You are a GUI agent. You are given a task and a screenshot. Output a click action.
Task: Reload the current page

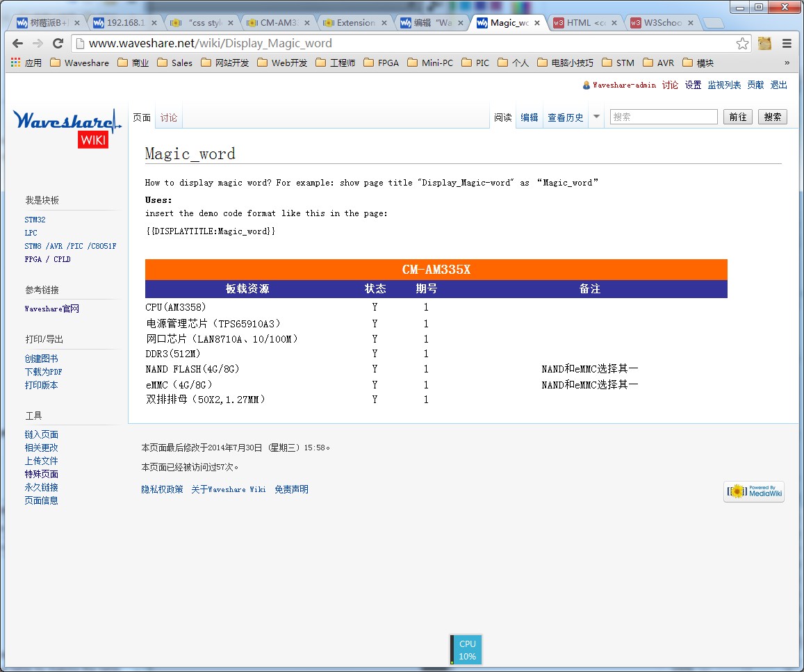58,44
